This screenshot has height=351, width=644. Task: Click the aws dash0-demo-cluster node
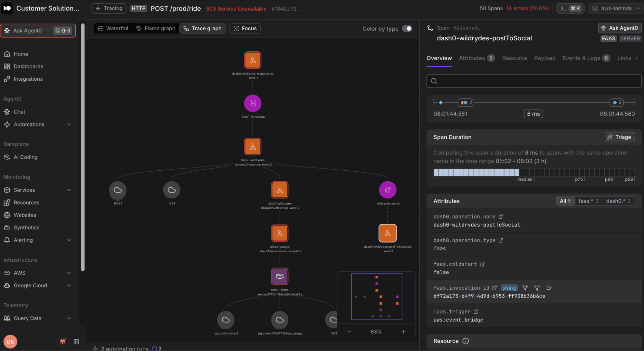[280, 276]
